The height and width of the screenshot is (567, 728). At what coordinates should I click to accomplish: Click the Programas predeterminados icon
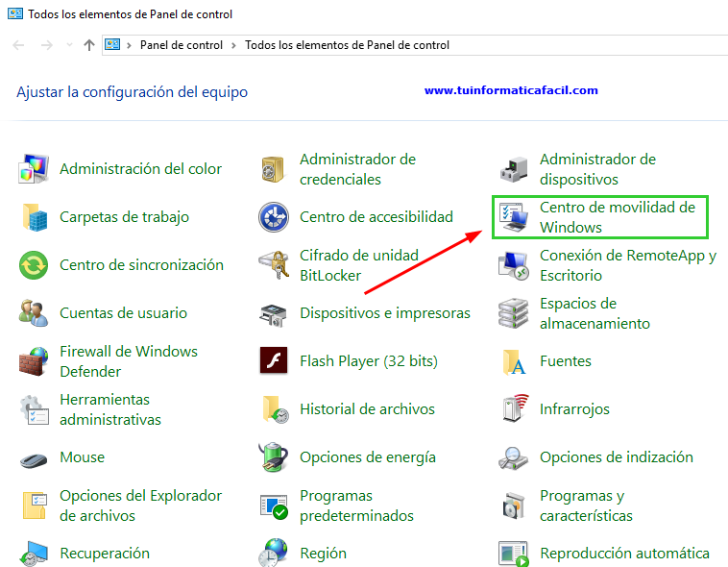coord(274,507)
